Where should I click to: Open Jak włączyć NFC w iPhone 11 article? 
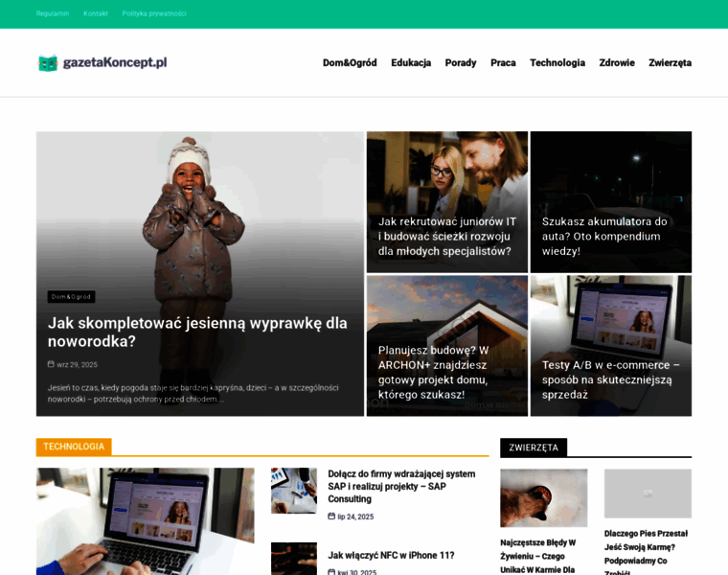[391, 556]
